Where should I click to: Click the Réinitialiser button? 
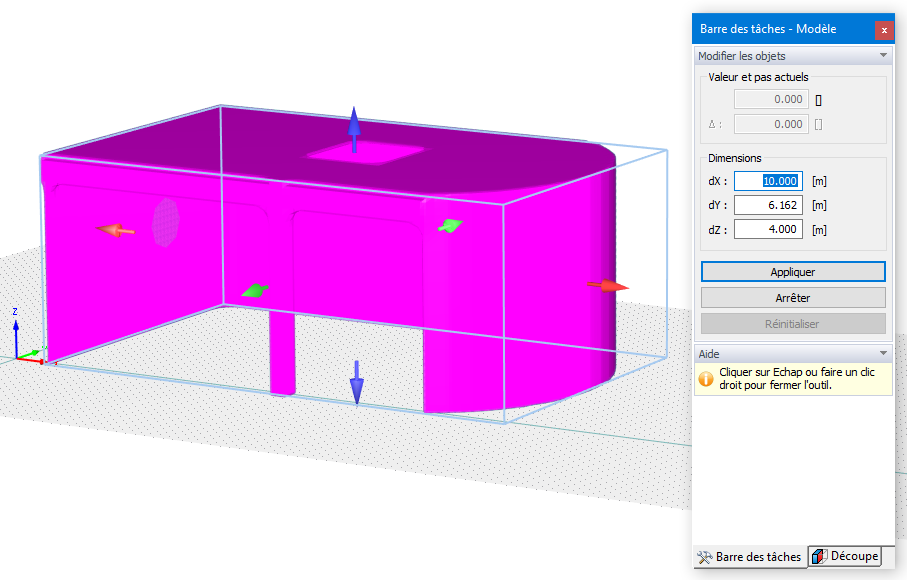pyautogui.click(x=793, y=324)
